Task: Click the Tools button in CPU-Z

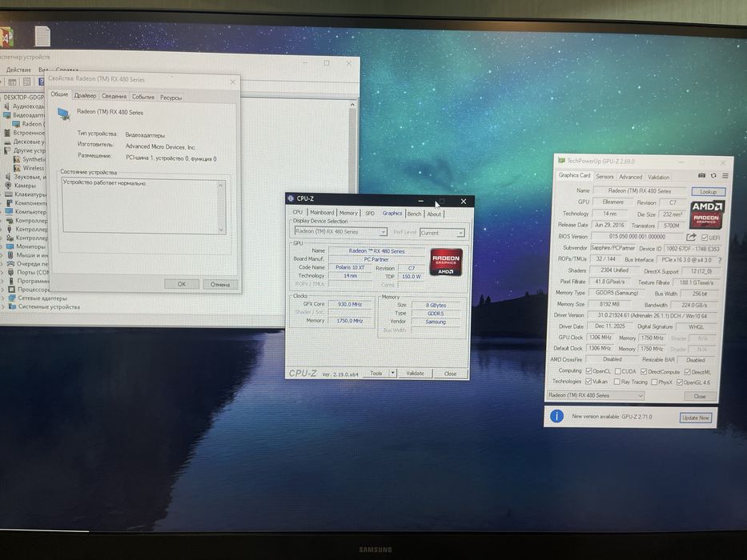Action: tap(376, 374)
